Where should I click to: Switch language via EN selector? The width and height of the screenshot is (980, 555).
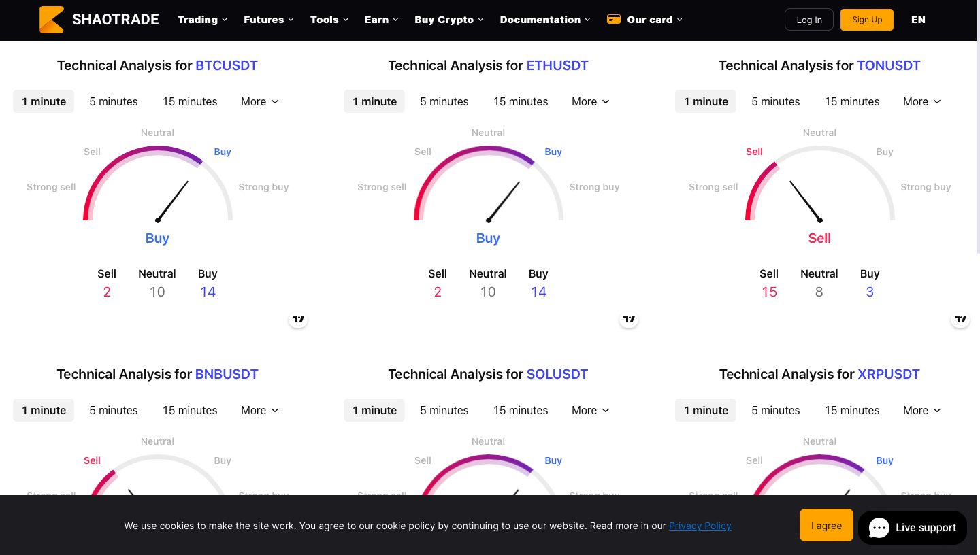918,20
